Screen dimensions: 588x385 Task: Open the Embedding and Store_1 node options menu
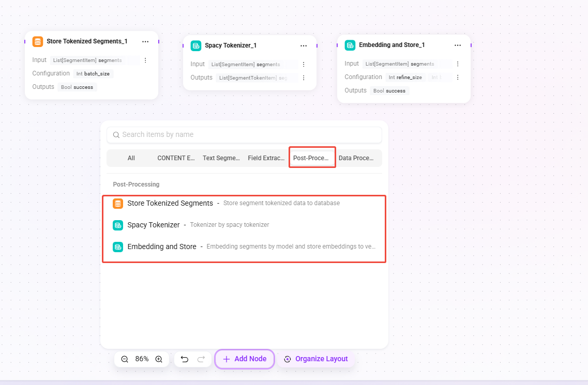click(x=458, y=45)
